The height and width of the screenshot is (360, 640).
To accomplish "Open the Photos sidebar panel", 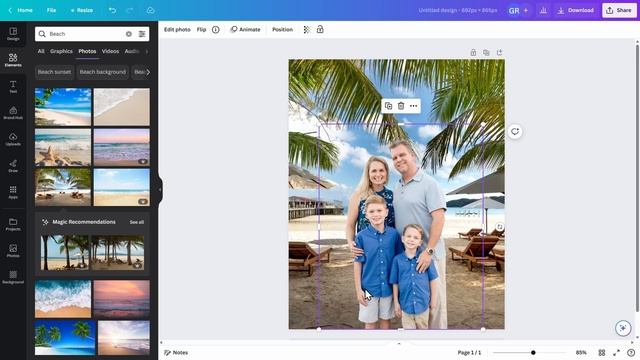I will click(13, 251).
